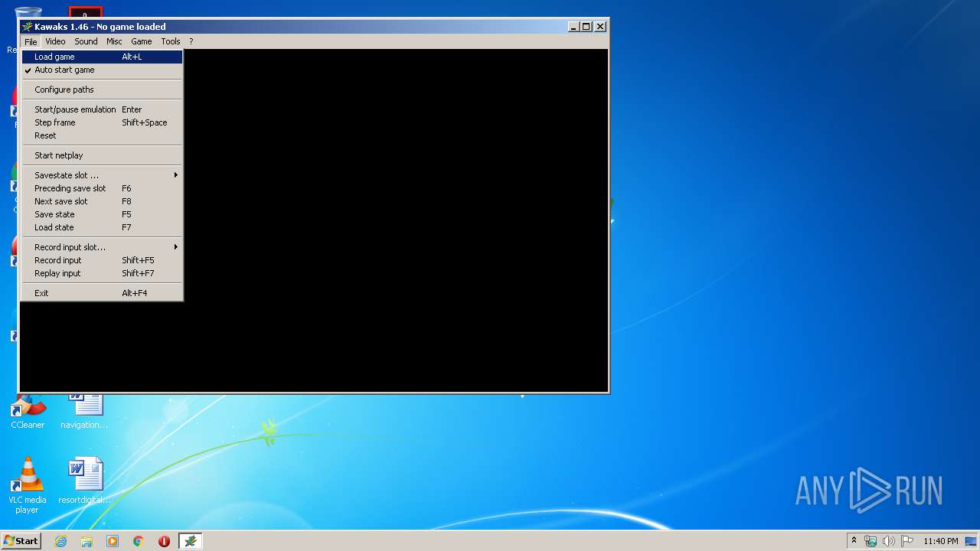Choose Load game from File menu
This screenshot has width=980, height=551.
(102, 57)
